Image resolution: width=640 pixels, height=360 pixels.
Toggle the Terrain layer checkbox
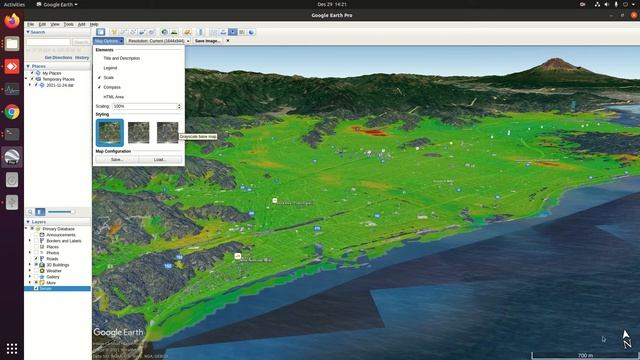[x=36, y=289]
